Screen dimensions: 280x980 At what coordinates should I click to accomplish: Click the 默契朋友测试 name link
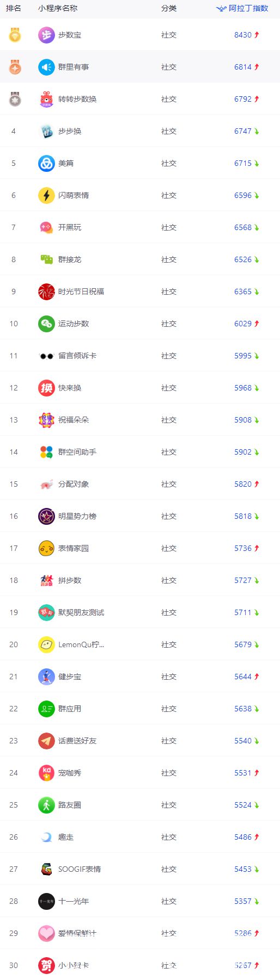pyautogui.click(x=81, y=612)
